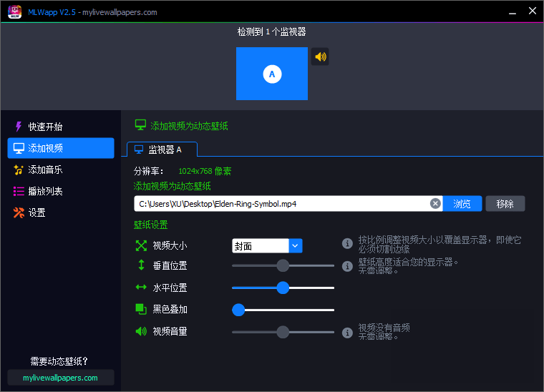Click the pink playlist list icon
This screenshot has width=544, height=392.
[19, 191]
